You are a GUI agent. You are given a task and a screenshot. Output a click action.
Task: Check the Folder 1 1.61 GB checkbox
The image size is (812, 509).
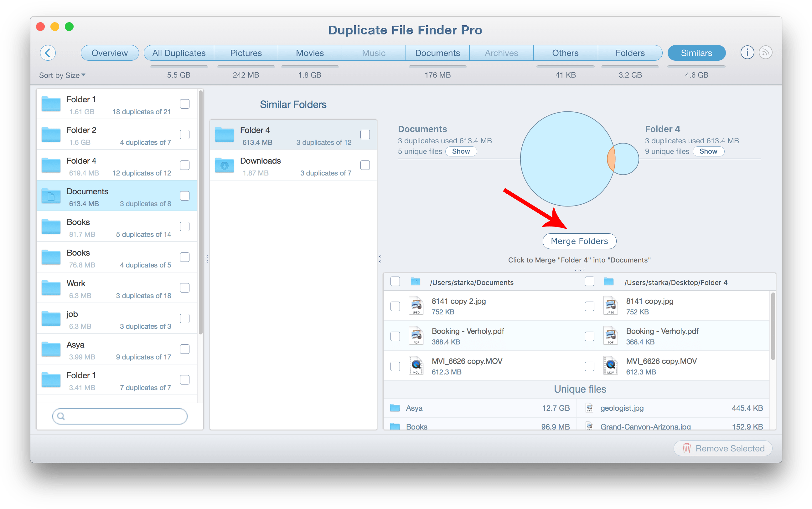(185, 104)
